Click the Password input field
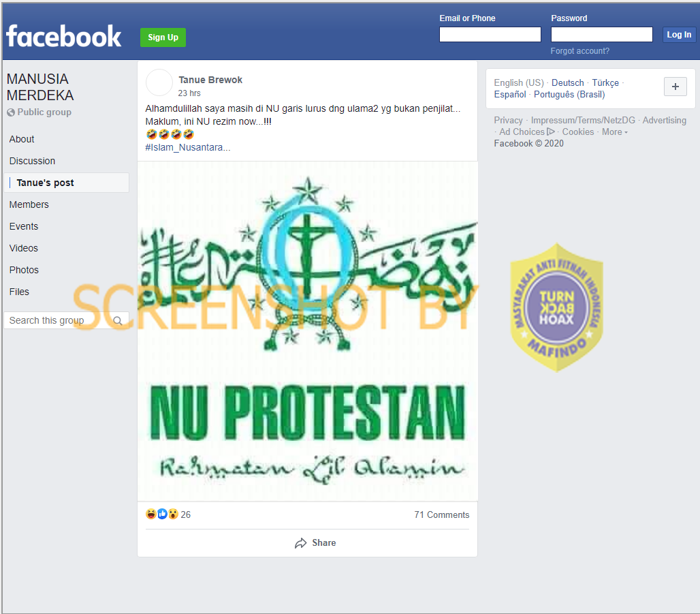 601,34
